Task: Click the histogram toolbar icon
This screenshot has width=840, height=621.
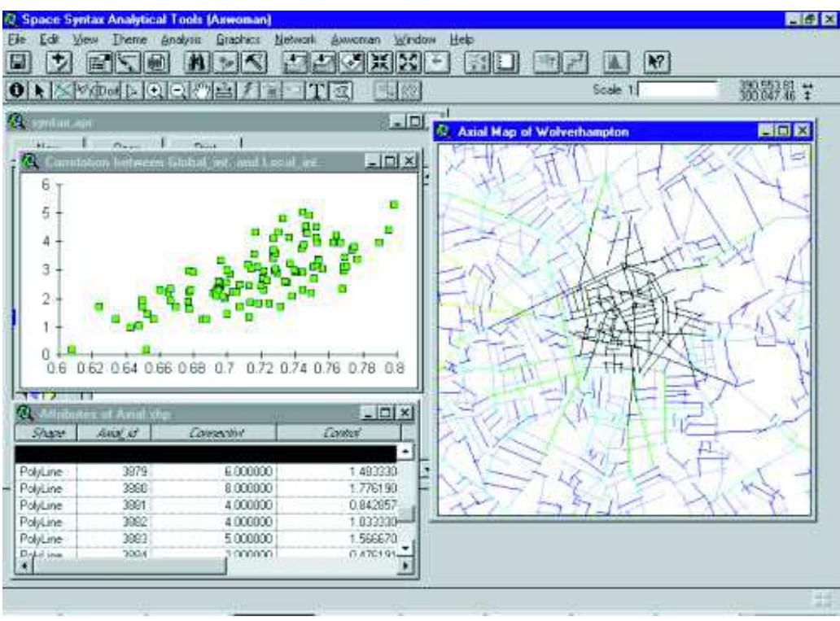Action: (x=617, y=63)
